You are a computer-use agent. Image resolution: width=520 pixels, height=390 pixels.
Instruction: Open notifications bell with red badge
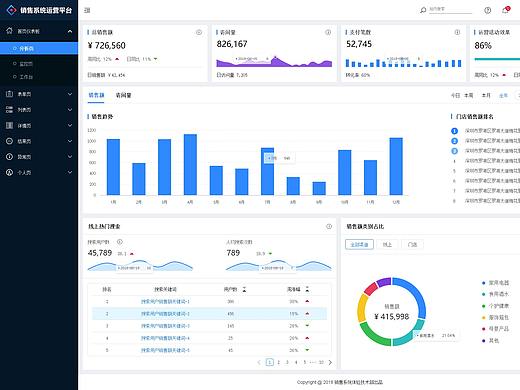(x=506, y=10)
